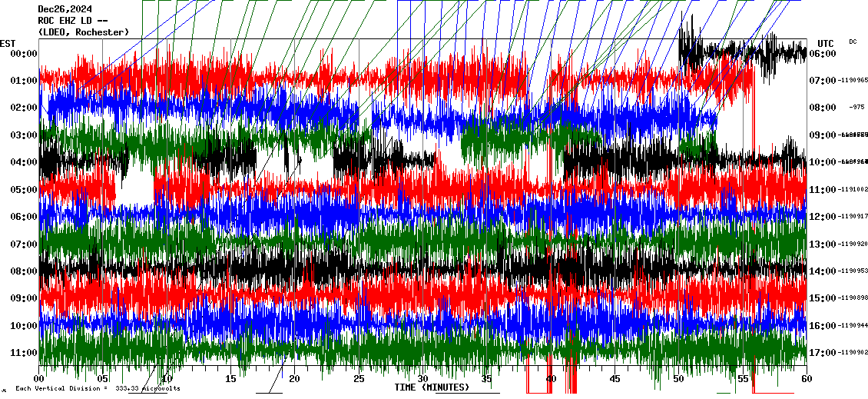Click the 04:00 EST row label
Viewport: 868px width, 399px height.
24,162
